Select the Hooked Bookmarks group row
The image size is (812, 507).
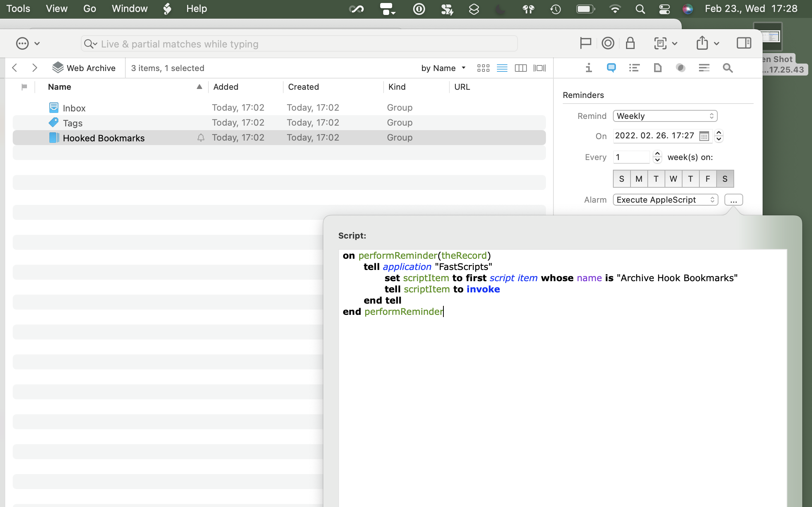click(279, 138)
